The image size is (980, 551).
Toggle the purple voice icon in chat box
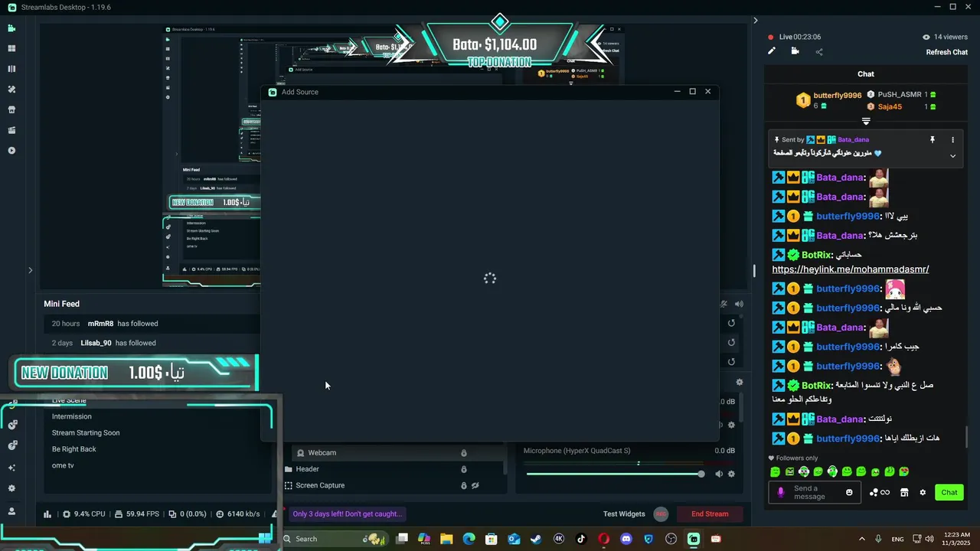[x=781, y=492]
